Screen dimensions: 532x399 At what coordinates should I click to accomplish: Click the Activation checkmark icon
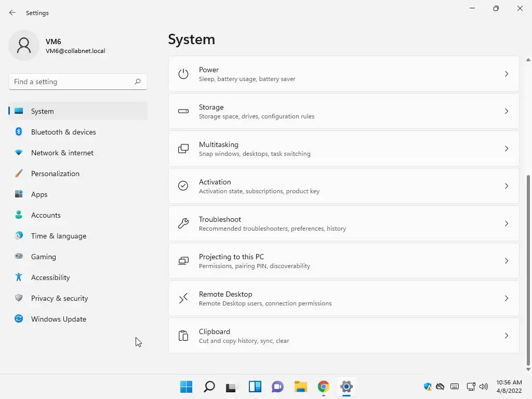point(183,186)
